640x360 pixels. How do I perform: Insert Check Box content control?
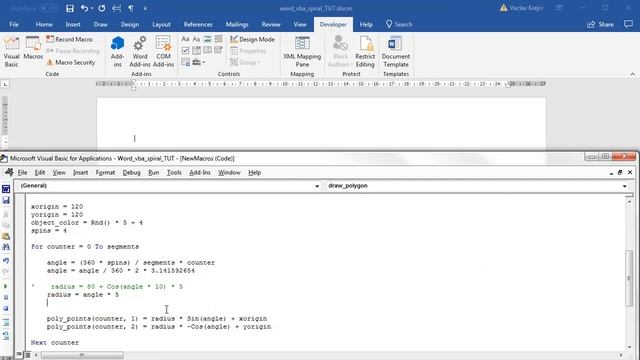pos(185,51)
